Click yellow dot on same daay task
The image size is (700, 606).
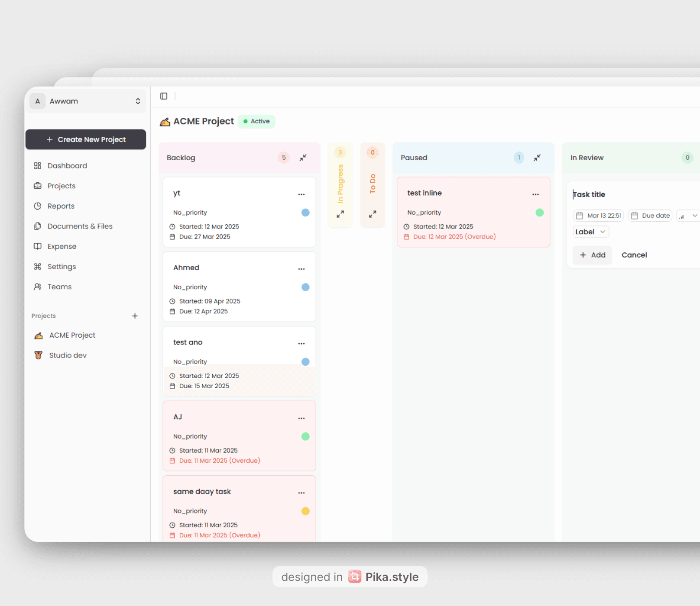305,511
